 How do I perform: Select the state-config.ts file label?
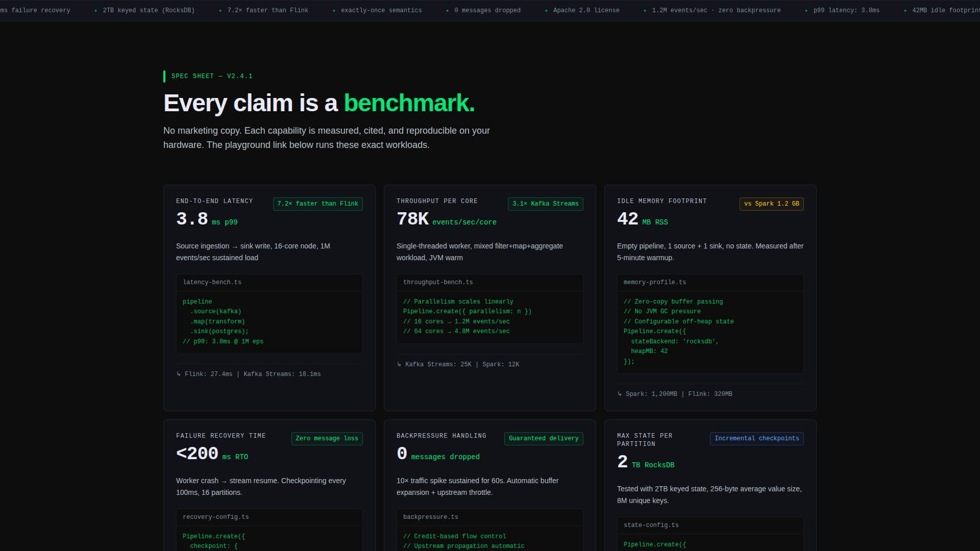(651, 525)
